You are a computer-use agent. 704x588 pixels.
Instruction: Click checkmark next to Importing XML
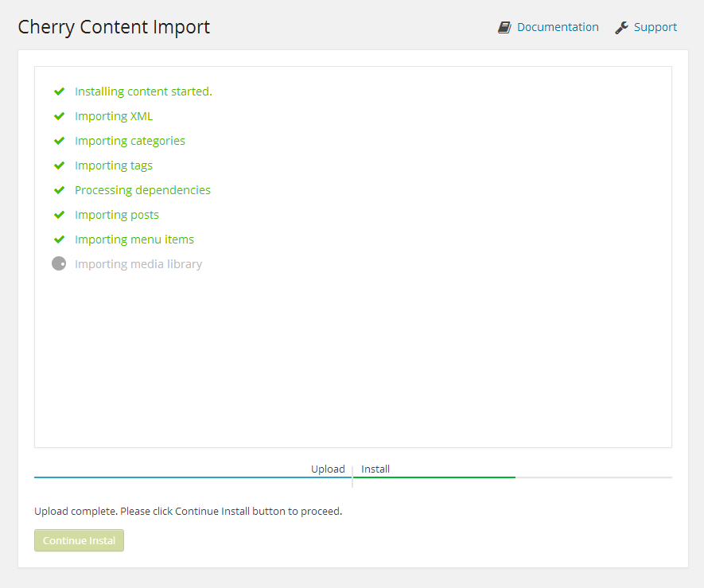(x=60, y=116)
